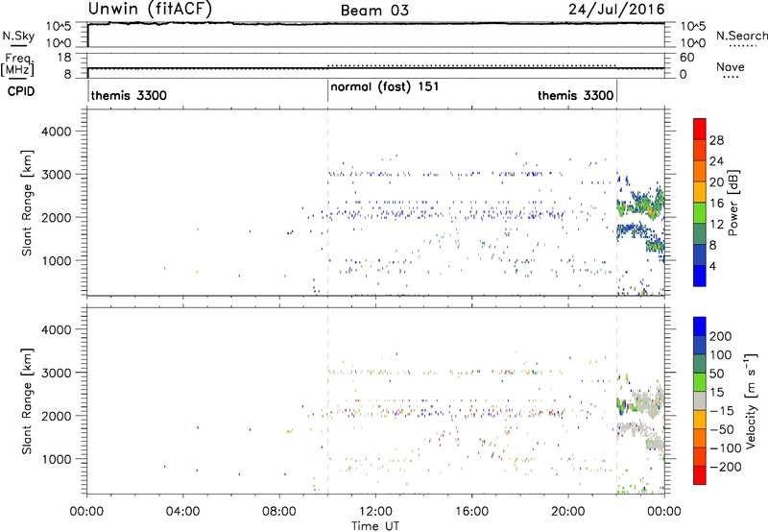Click the '16:00' time axis label
This screenshot has height=532, width=768.
pyautogui.click(x=471, y=512)
